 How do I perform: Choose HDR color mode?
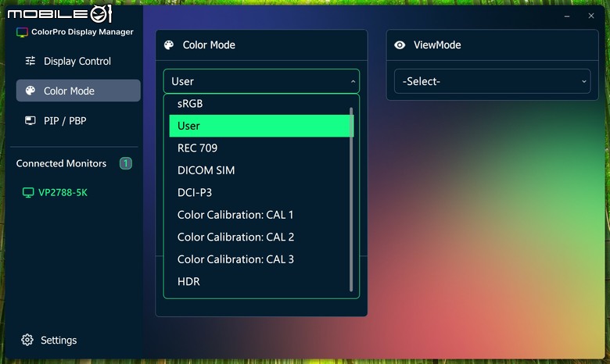[260, 281]
